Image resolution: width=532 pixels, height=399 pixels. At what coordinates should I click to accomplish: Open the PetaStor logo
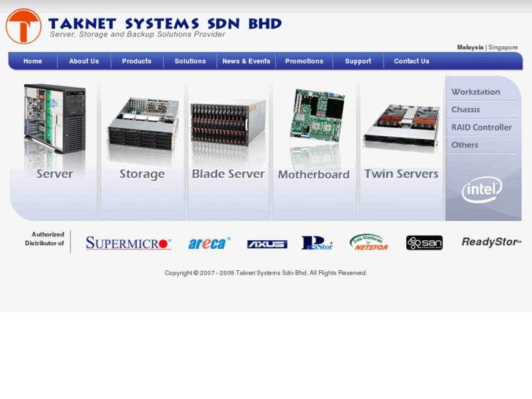click(318, 243)
